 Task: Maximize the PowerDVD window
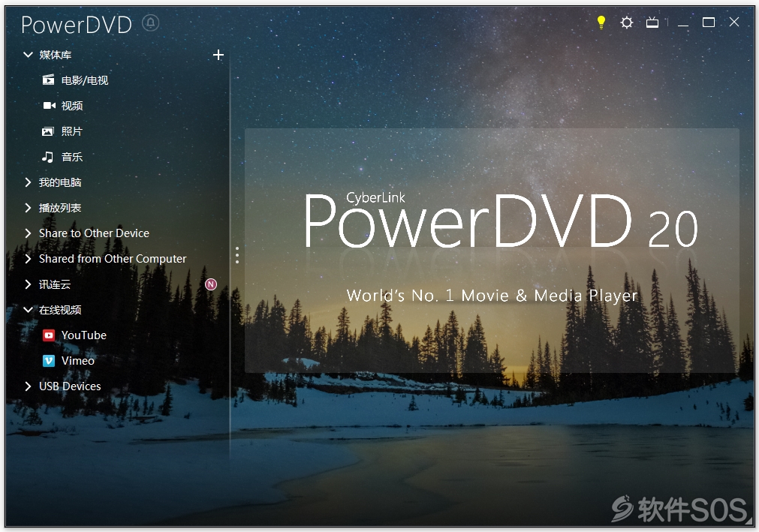[709, 23]
